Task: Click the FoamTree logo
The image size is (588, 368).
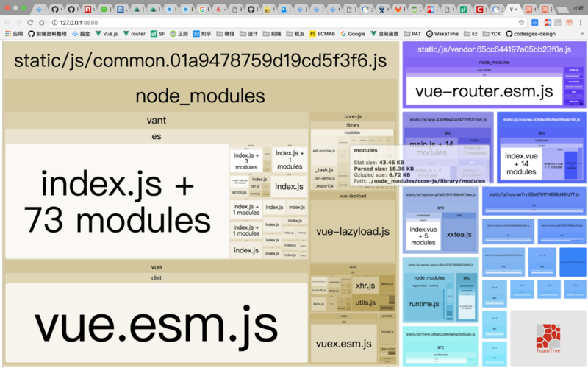Action: click(x=548, y=338)
